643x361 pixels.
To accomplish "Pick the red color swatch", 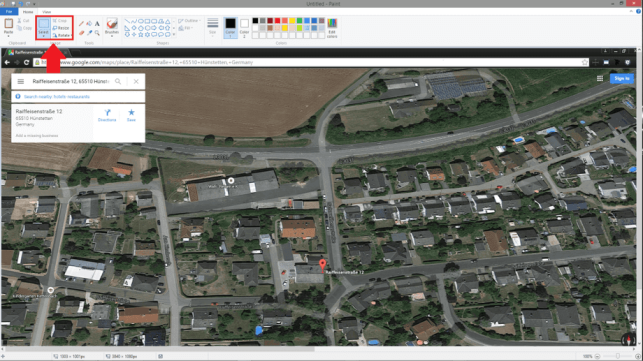I will click(277, 21).
